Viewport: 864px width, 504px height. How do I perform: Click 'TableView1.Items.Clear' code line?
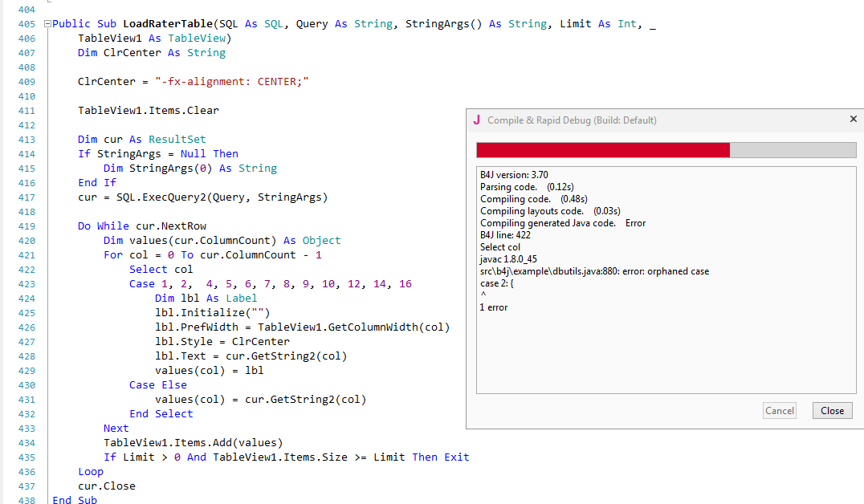[149, 110]
